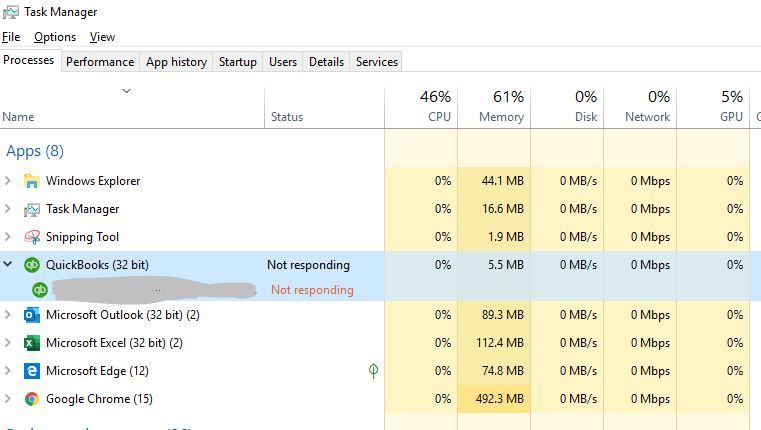Click the Edge green leaf suspended icon
The image size is (761, 430).
pyautogui.click(x=373, y=371)
